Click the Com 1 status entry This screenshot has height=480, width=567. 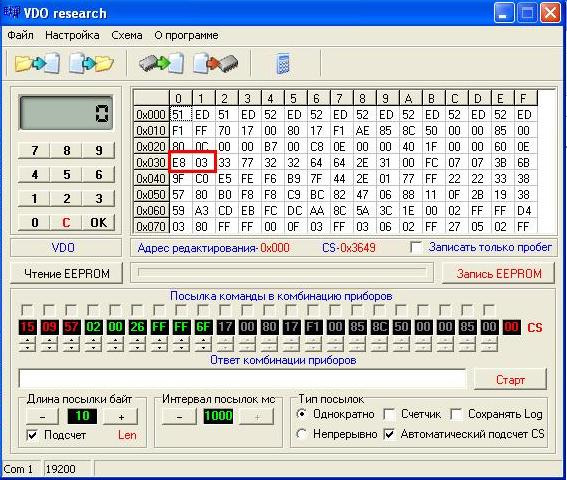[22, 469]
